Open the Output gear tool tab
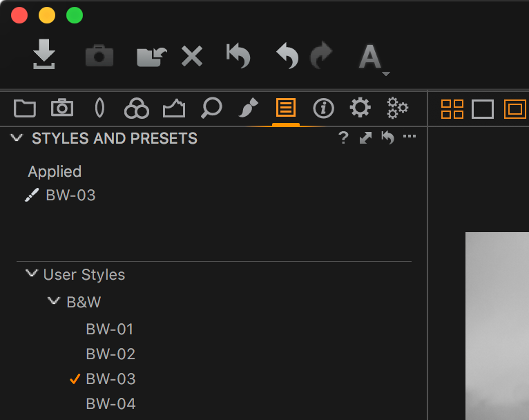The height and width of the screenshot is (420, 529). [360, 108]
